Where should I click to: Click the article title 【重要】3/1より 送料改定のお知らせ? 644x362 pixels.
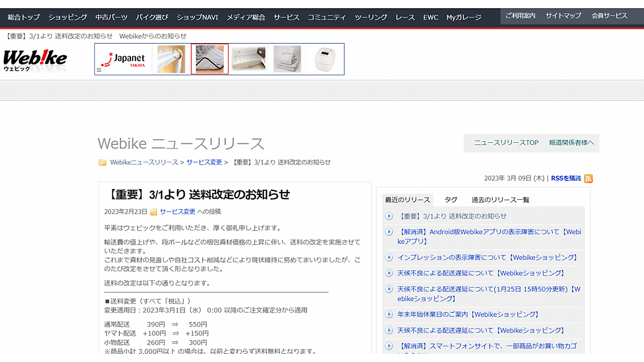pos(199,194)
